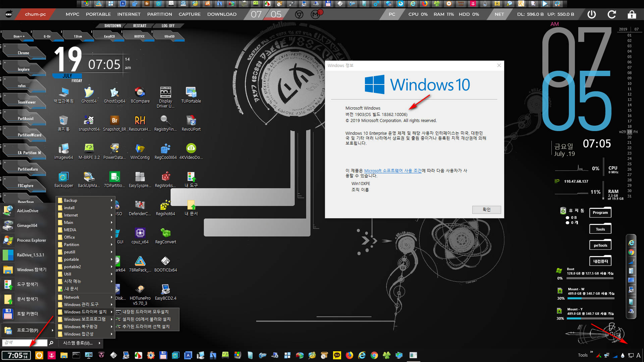
Task: Launch Backupper desktop icon
Action: [63, 180]
